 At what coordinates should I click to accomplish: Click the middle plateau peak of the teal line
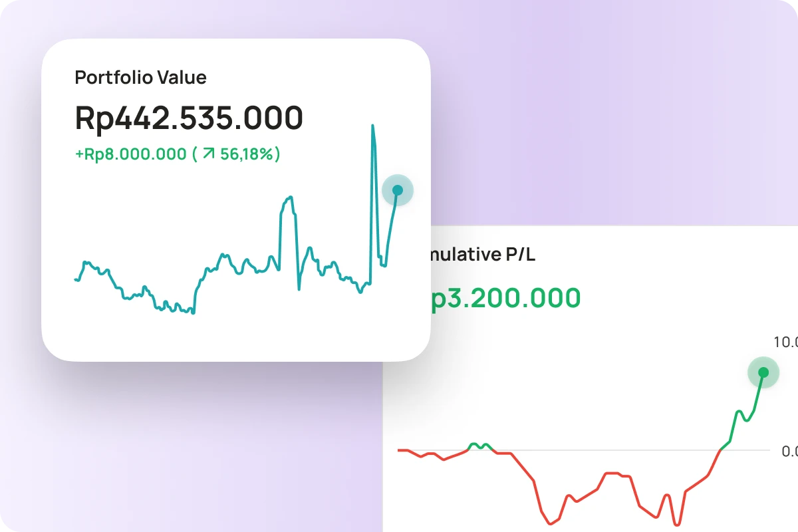287,199
